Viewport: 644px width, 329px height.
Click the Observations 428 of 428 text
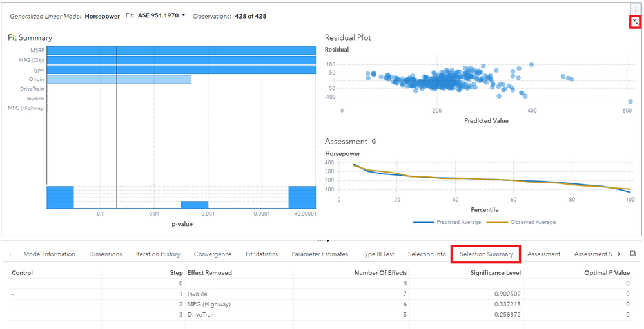click(x=229, y=16)
